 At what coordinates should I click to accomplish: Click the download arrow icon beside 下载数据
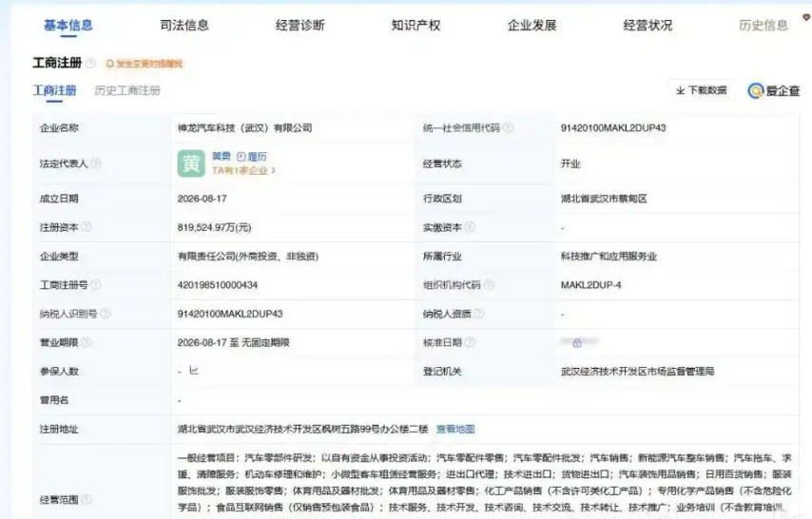681,90
